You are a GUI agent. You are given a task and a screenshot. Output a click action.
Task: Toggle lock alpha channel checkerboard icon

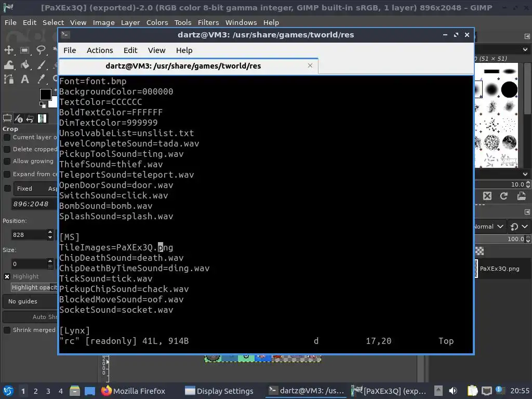click(480, 251)
